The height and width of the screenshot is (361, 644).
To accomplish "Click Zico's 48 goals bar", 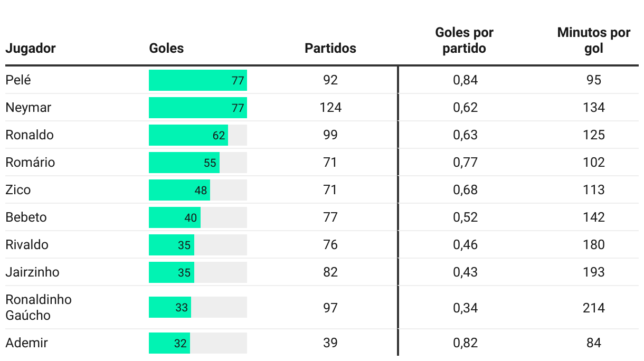I will click(x=179, y=190).
